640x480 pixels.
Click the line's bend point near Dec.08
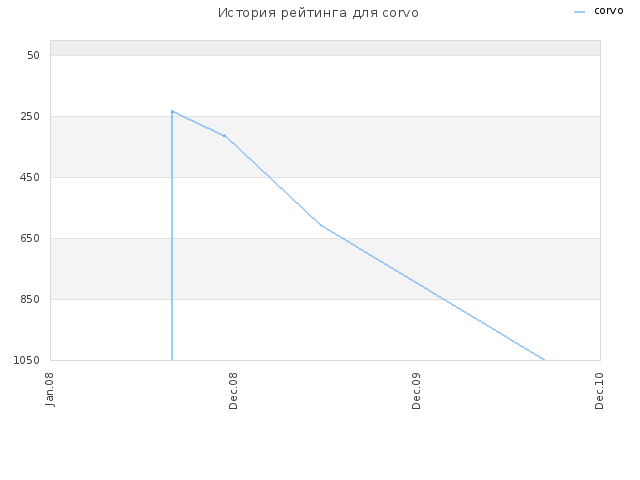click(224, 136)
